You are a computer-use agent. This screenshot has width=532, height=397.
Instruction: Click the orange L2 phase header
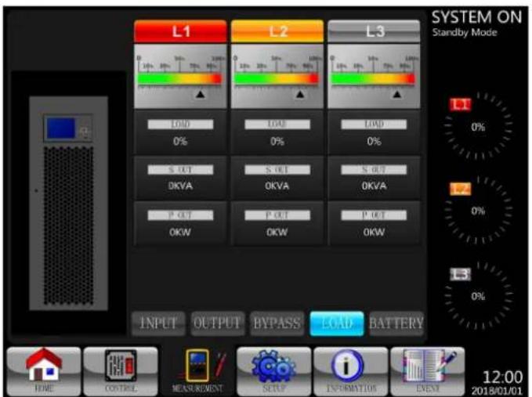(277, 31)
